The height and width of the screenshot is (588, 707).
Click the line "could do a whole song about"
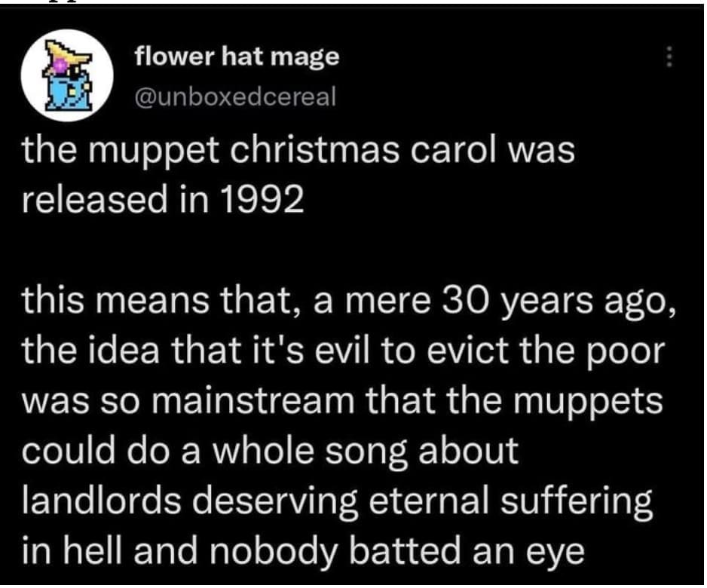[271, 451]
